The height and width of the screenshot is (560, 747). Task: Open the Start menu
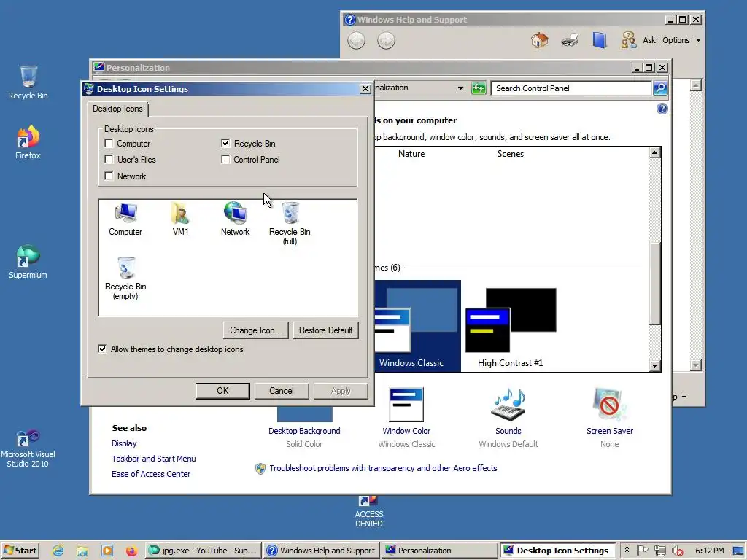click(20, 551)
